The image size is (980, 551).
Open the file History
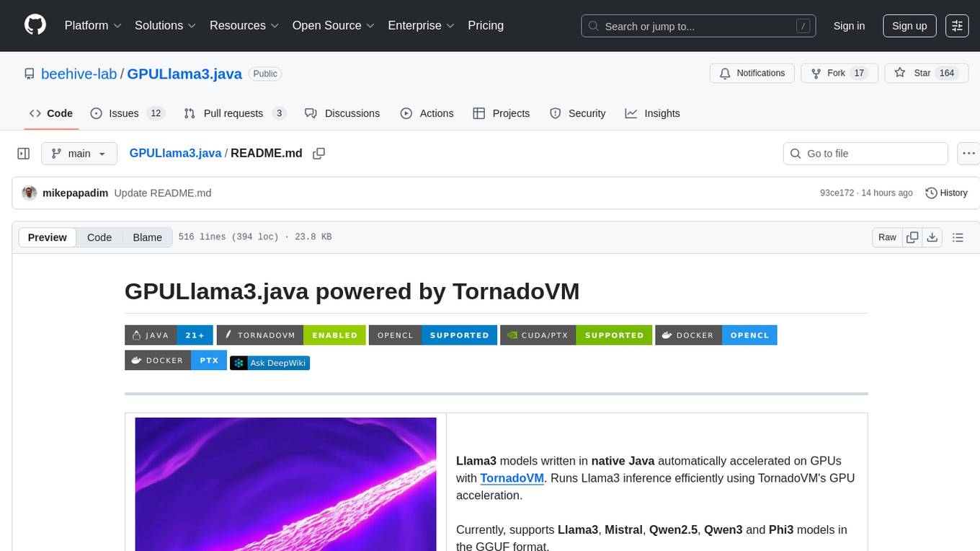tap(946, 193)
